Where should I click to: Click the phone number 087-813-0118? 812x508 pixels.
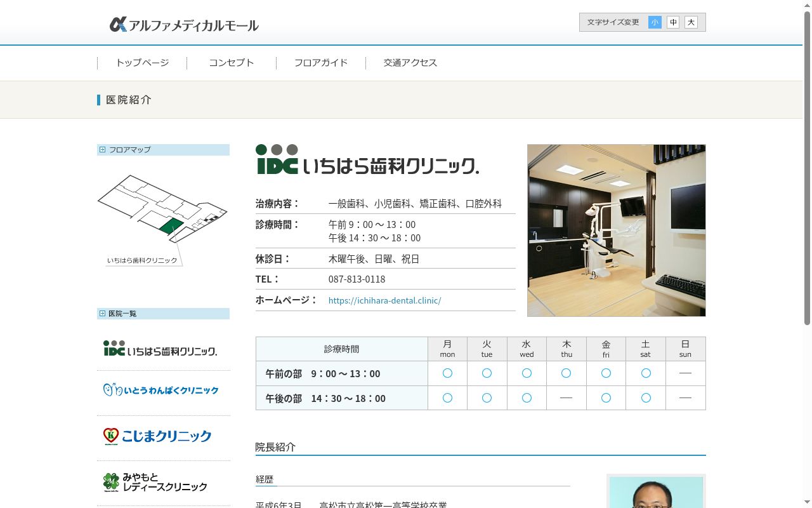[x=357, y=279]
